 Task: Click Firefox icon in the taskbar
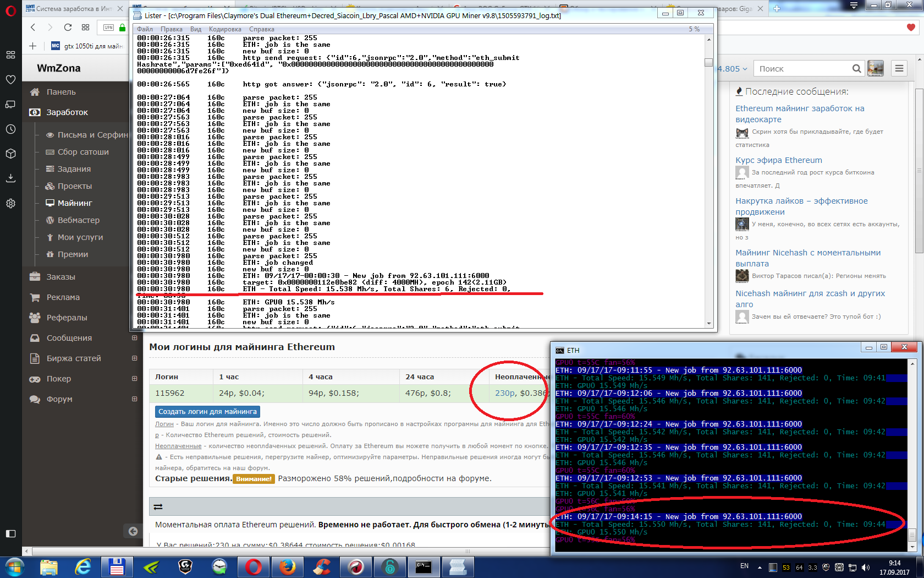tap(287, 566)
